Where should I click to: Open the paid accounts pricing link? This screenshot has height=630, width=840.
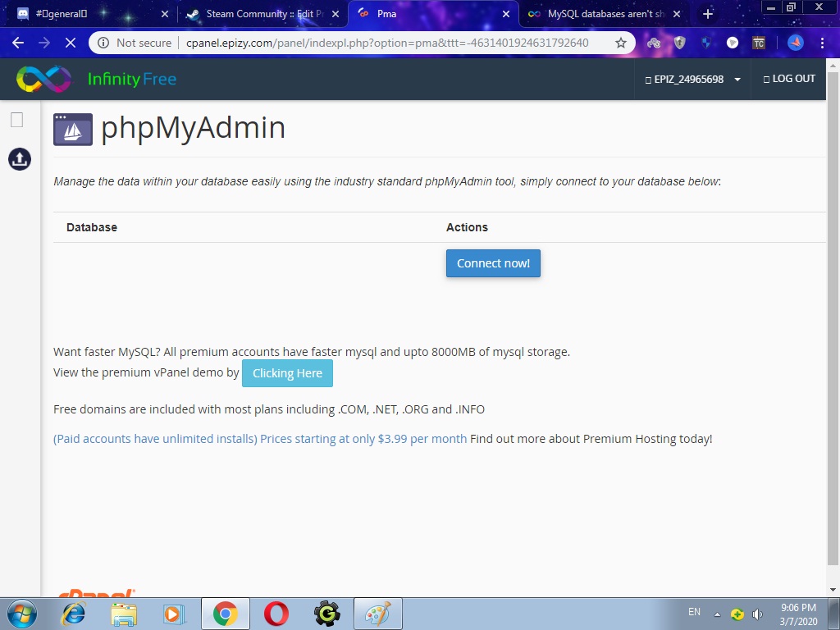tap(260, 439)
